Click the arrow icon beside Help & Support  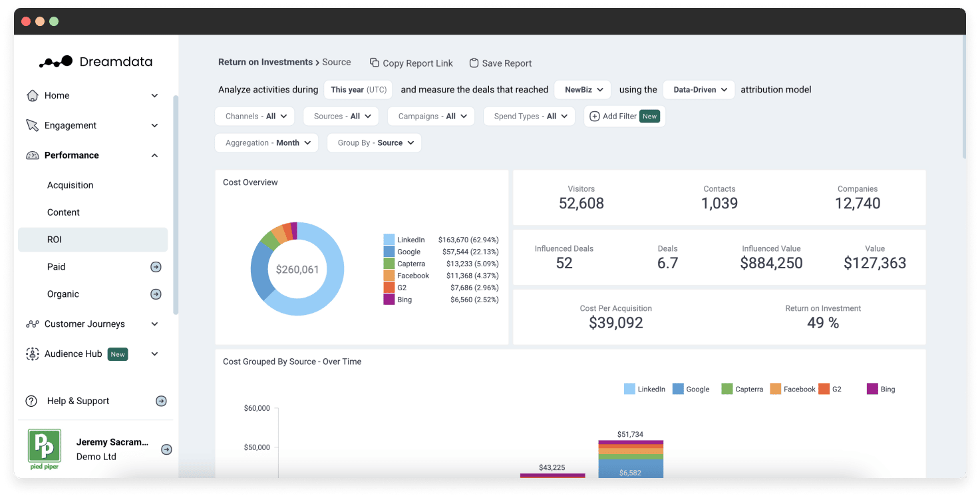click(x=161, y=401)
